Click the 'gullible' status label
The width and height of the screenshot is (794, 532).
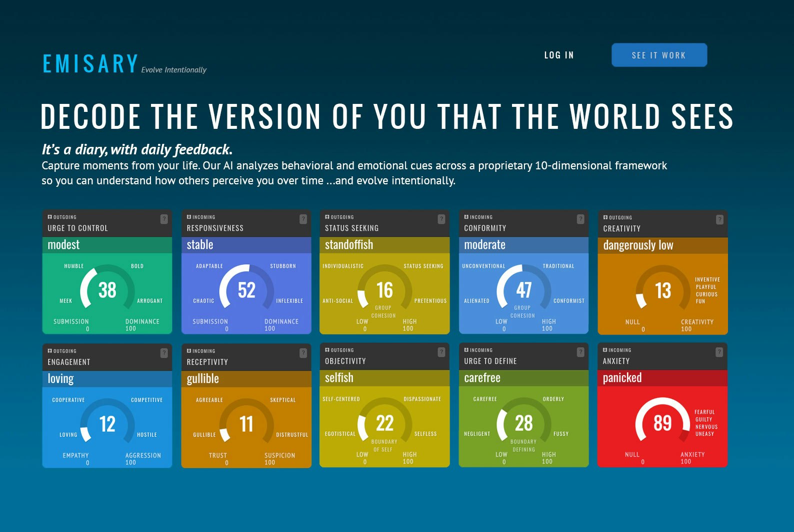click(x=202, y=379)
